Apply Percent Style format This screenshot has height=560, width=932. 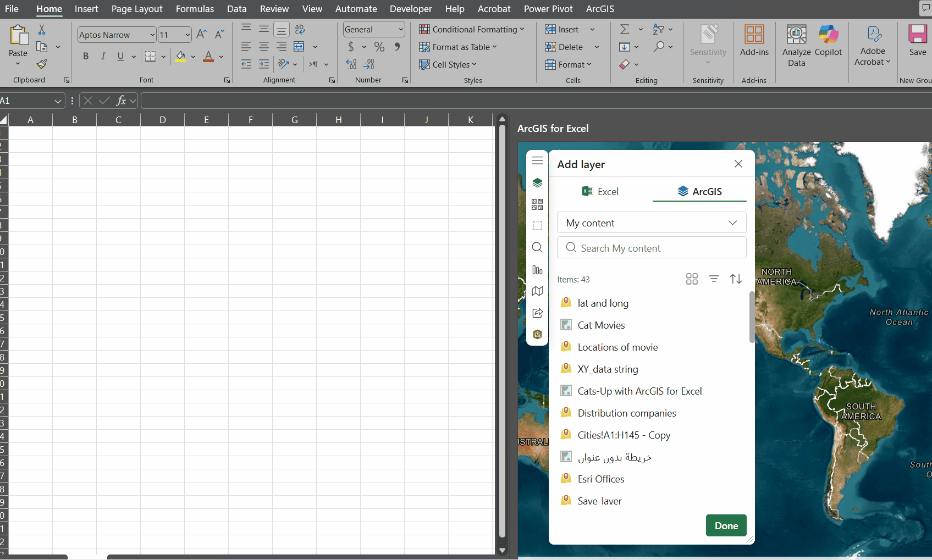coord(379,47)
